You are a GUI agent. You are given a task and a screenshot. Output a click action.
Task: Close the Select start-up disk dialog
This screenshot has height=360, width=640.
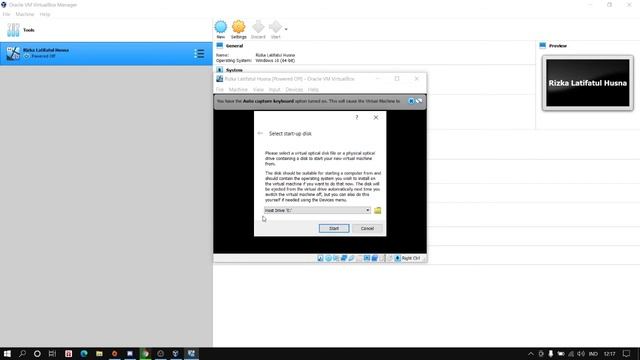pos(376,118)
